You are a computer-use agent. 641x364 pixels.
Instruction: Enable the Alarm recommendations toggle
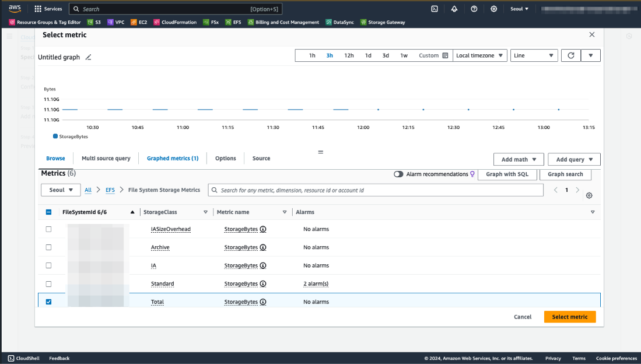tap(399, 174)
